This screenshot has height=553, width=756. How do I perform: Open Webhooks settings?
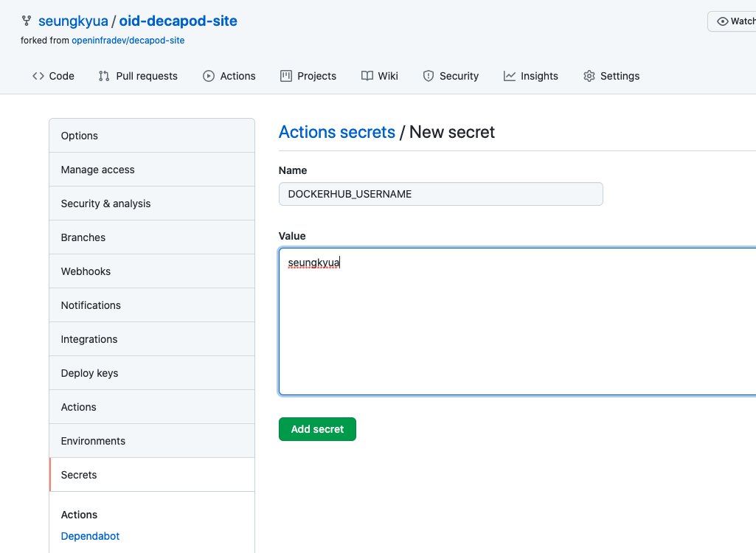point(152,271)
